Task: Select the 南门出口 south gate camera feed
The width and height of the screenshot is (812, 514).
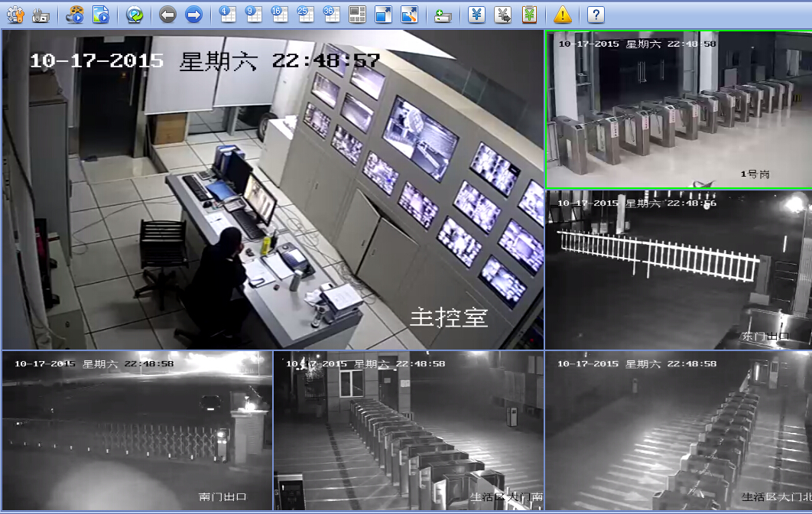Action: click(137, 430)
